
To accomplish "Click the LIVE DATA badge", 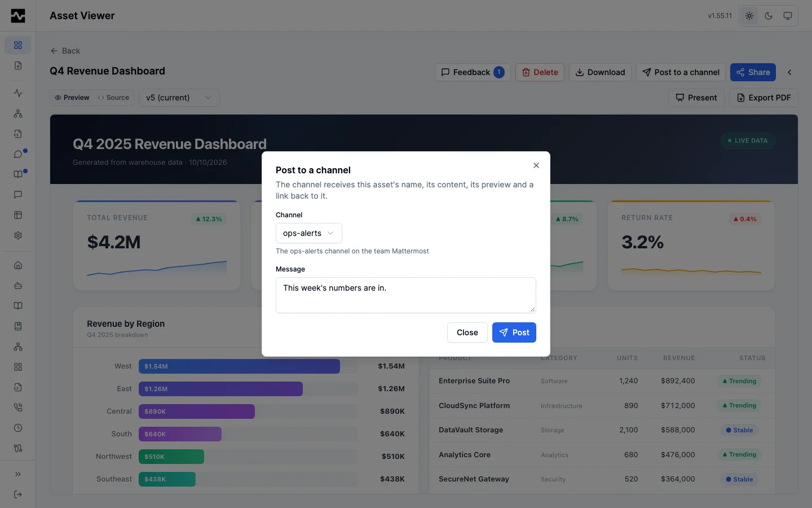I will [x=748, y=141].
